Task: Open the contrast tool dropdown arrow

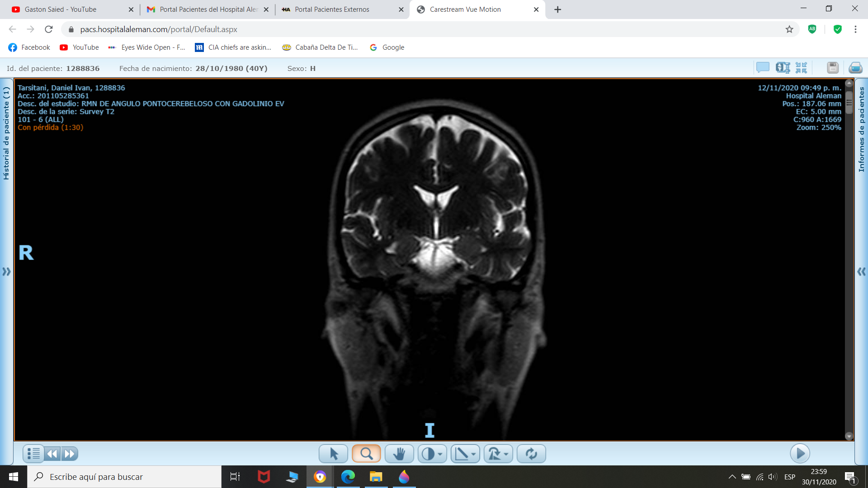Action: [x=440, y=454]
